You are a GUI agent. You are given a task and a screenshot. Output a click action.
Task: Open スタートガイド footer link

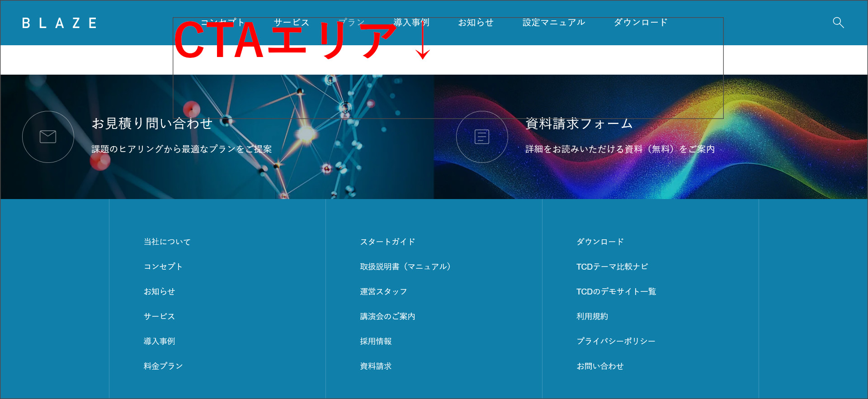point(387,242)
